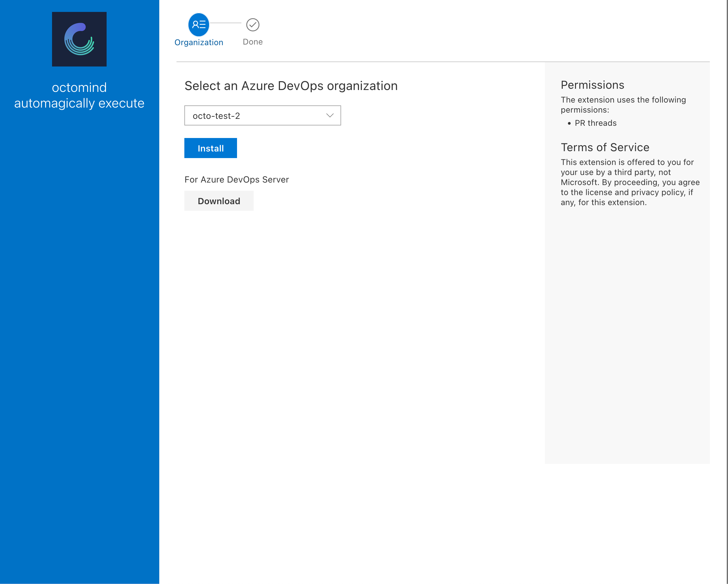Click the Terms of Service heading
The height and width of the screenshot is (584, 728).
605,147
